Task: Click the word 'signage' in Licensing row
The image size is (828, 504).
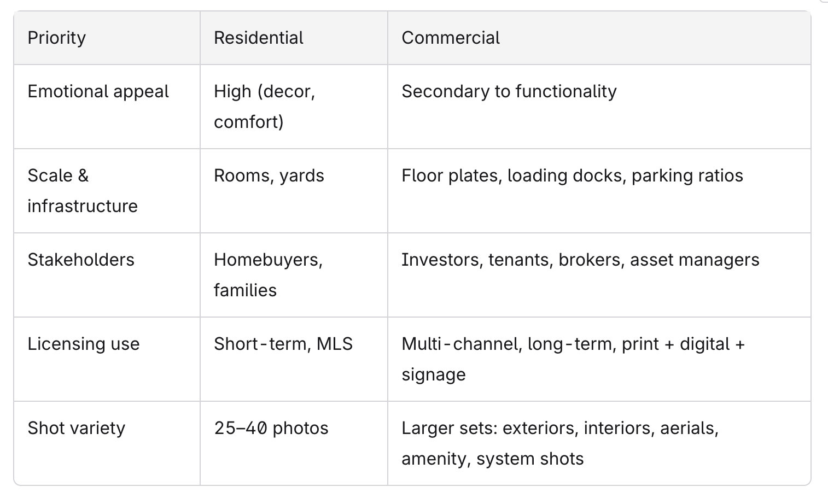Action: point(434,375)
